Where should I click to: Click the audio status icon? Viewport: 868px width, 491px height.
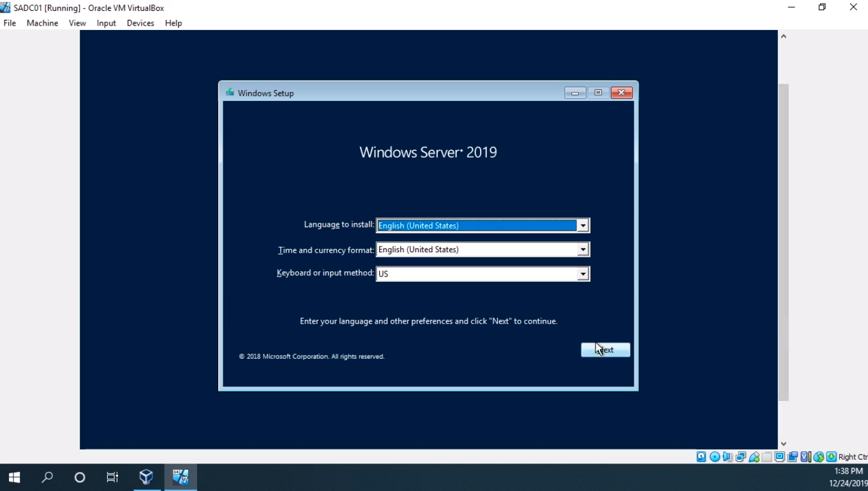[x=728, y=457]
